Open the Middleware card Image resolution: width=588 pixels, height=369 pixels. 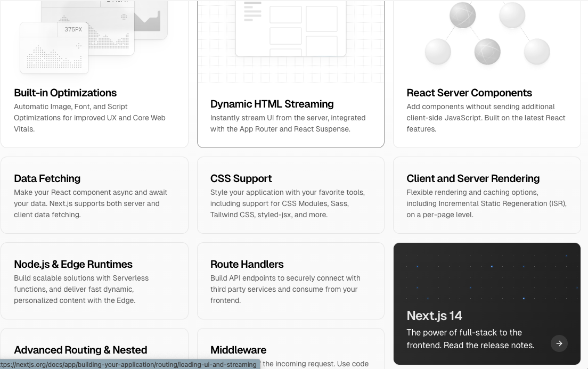tap(291, 349)
